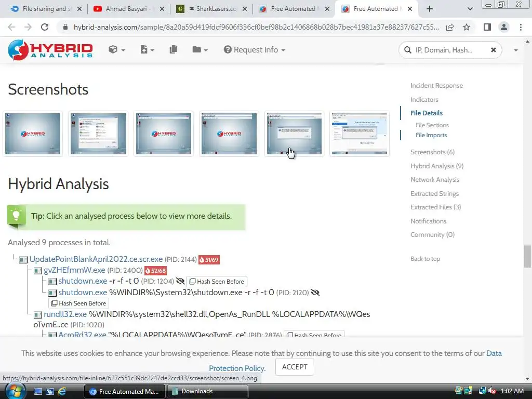Screen dimensions: 532x399
Task: Go to Network Analysis section
Action: 435,179
